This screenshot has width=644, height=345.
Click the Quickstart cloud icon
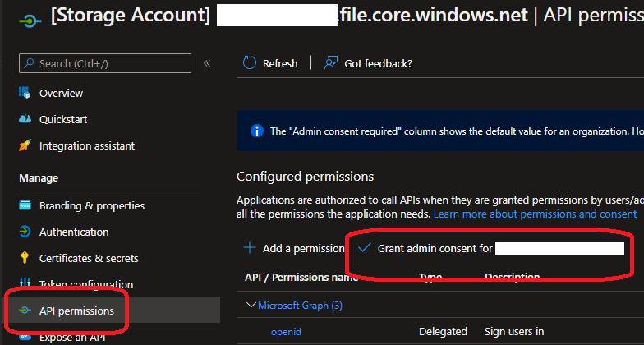pyautogui.click(x=25, y=119)
